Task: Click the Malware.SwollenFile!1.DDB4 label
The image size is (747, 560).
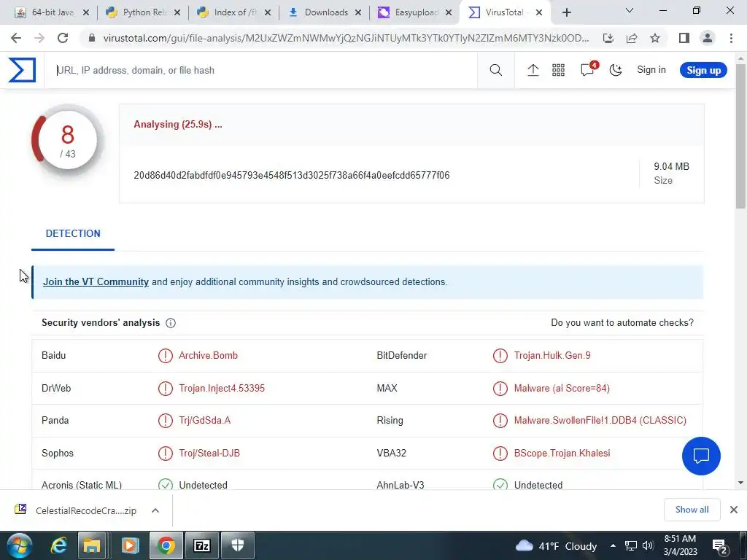Action: pyautogui.click(x=600, y=421)
